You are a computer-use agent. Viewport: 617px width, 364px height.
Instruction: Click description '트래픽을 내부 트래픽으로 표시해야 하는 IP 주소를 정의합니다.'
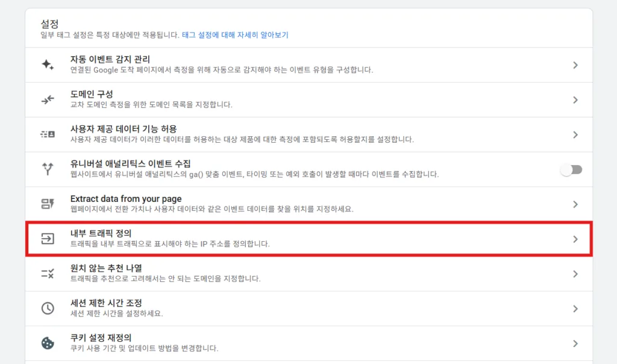[170, 244]
